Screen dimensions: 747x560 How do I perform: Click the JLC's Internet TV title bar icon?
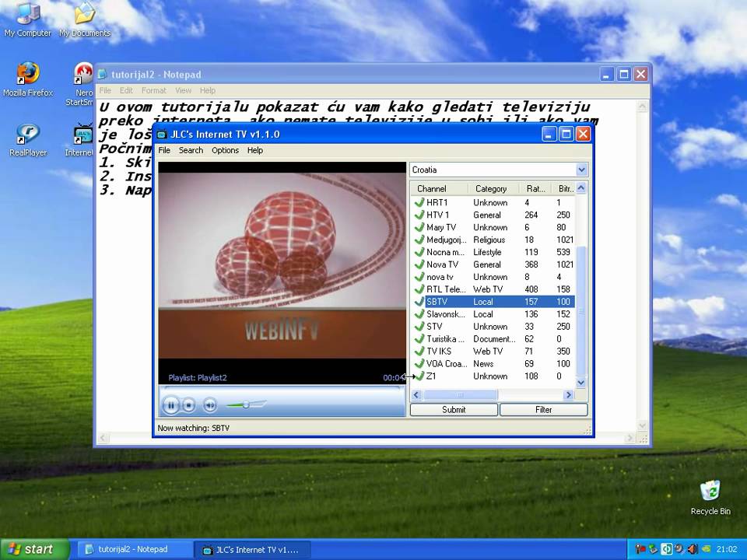coord(162,135)
